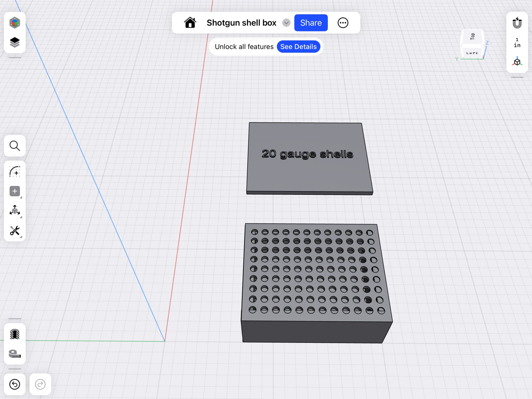Click the magnifier search tool
The height and width of the screenshot is (399, 532).
15,146
